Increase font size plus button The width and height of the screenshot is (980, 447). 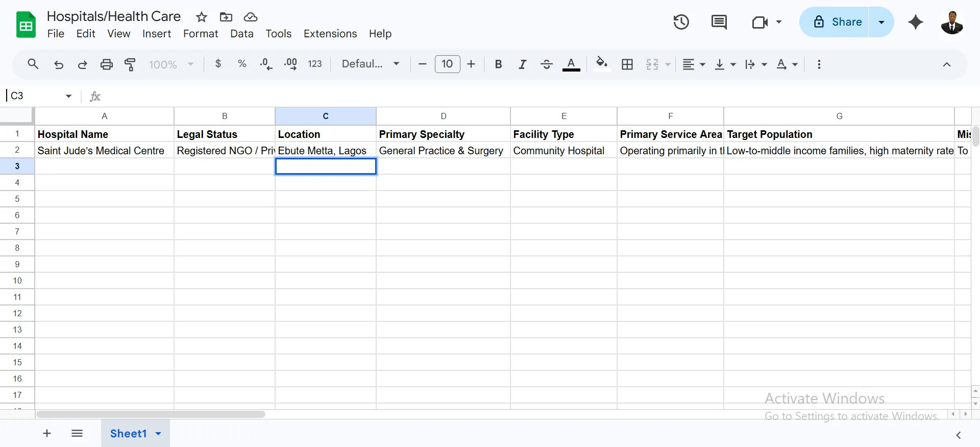pos(471,64)
